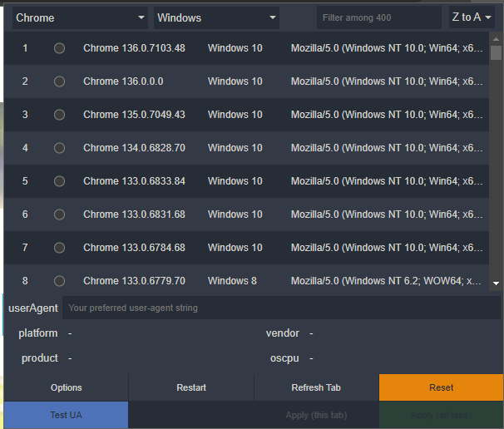Screen dimensions: 504x429
Task: Expand the Z to A sort dropdown
Action: (470, 17)
